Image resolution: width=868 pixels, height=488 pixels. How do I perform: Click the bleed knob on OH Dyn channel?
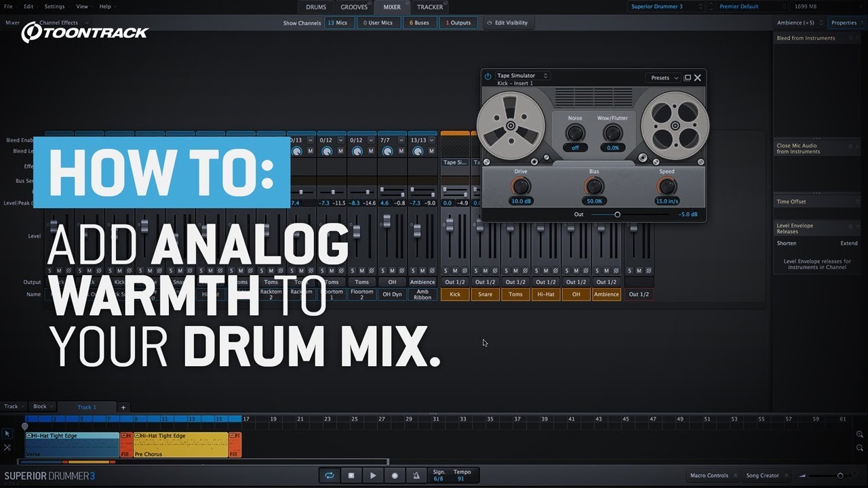[387, 151]
